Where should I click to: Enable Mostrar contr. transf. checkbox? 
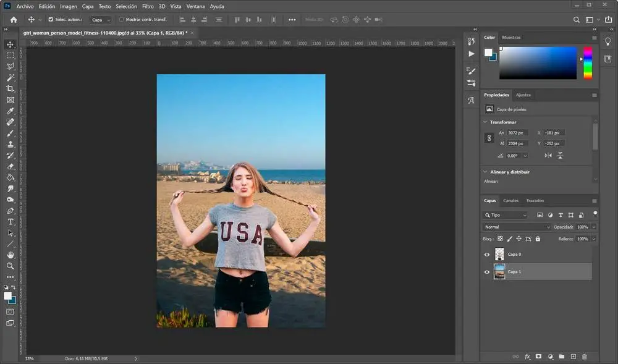(121, 19)
